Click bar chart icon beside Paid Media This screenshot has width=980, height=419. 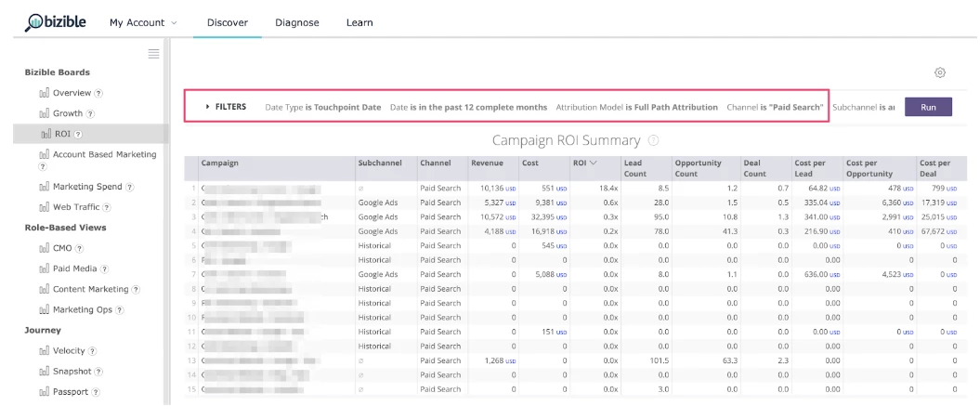pos(45,268)
